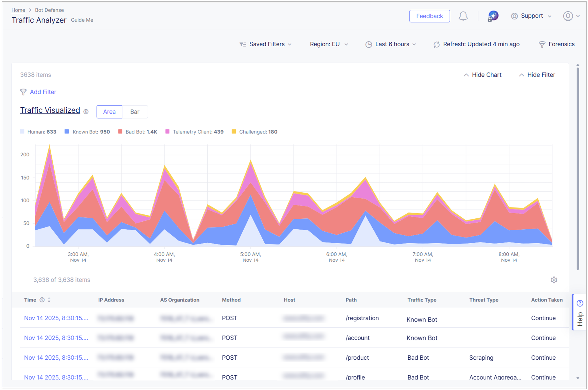Click Add Filter
The height and width of the screenshot is (390, 588).
click(x=43, y=92)
